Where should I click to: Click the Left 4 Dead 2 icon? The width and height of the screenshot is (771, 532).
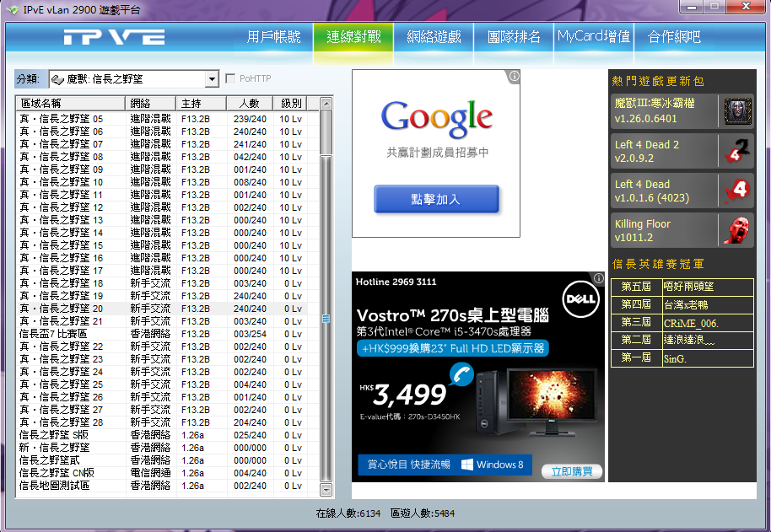pyautogui.click(x=736, y=151)
